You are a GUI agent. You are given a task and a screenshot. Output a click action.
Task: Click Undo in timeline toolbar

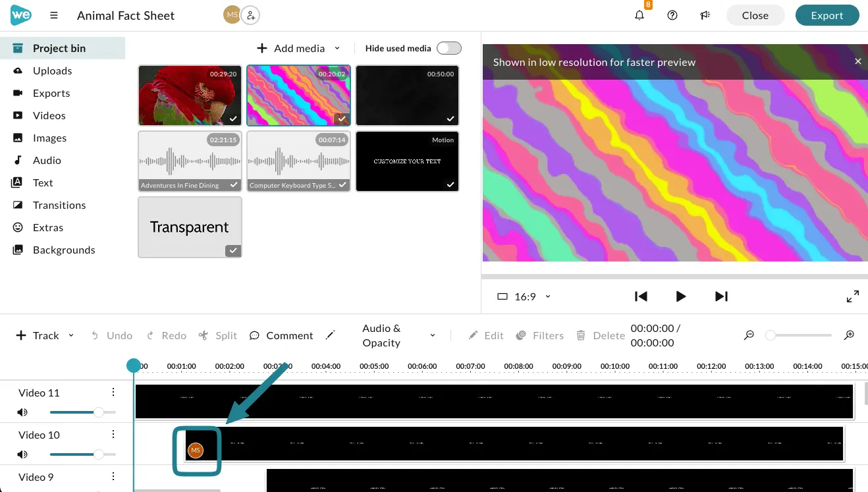coord(111,335)
